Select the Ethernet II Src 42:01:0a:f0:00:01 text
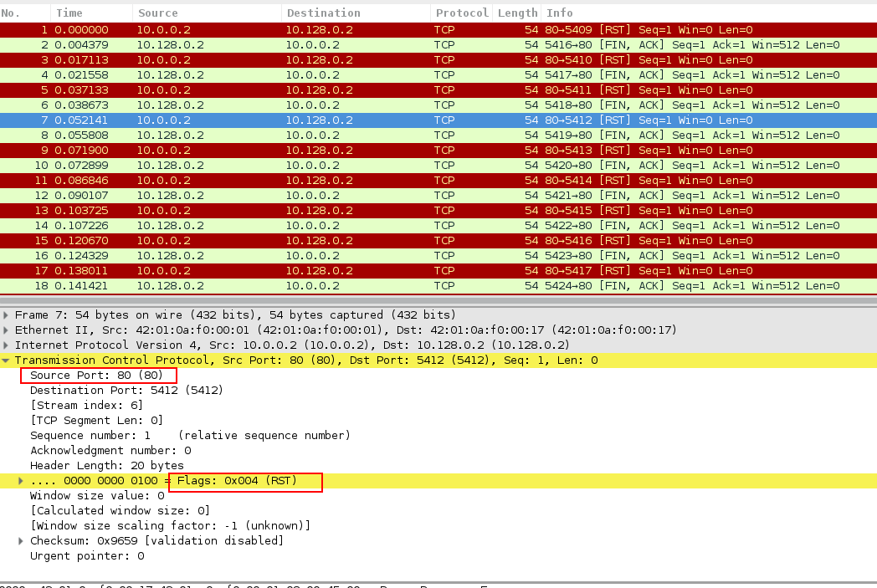This screenshot has width=877, height=588. point(345,331)
